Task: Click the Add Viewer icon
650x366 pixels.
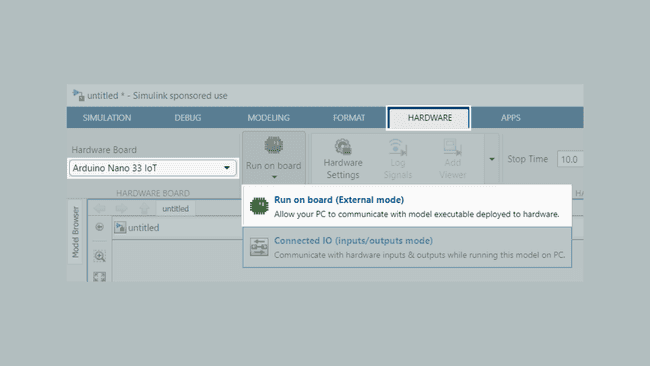Action: [x=452, y=147]
